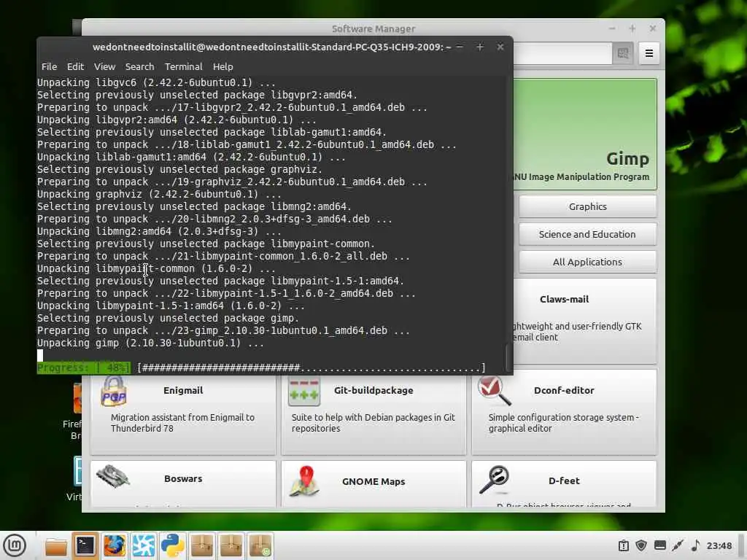Click the package box icon with green badge

click(x=260, y=545)
